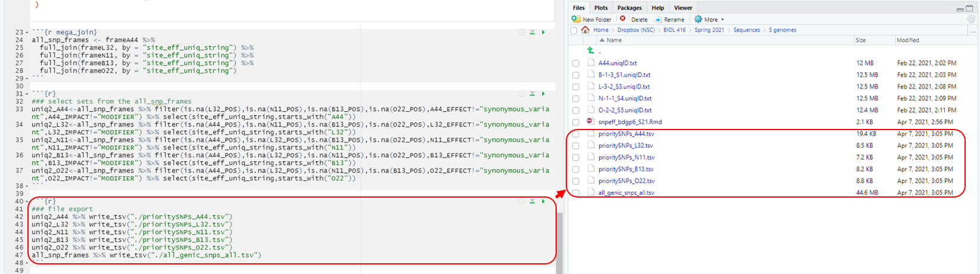Open the Spring 2021 breadcrumb folder

click(x=709, y=30)
